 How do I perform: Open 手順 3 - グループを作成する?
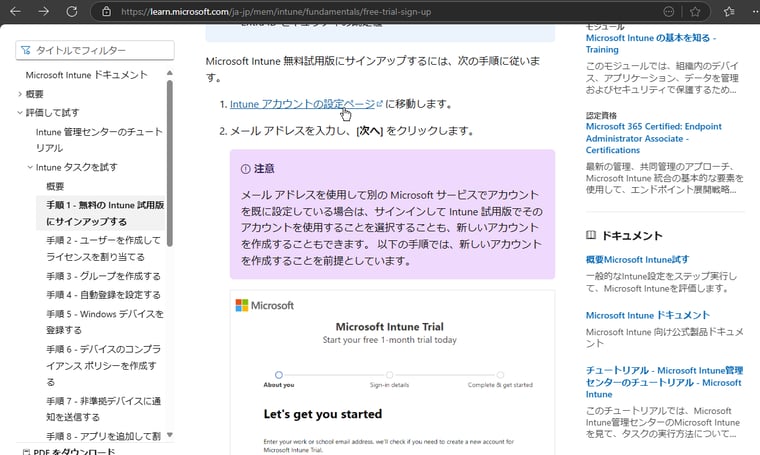103,276
